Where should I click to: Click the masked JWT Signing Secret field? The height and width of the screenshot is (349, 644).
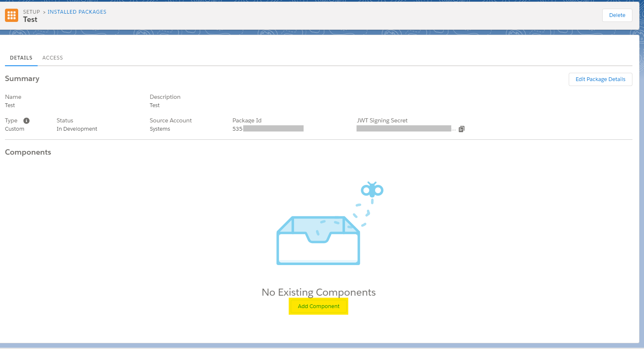point(403,128)
